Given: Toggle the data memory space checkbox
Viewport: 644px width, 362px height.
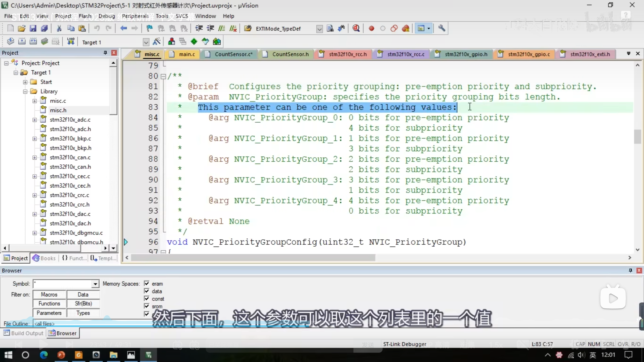Looking at the screenshot, I should pos(147,291).
